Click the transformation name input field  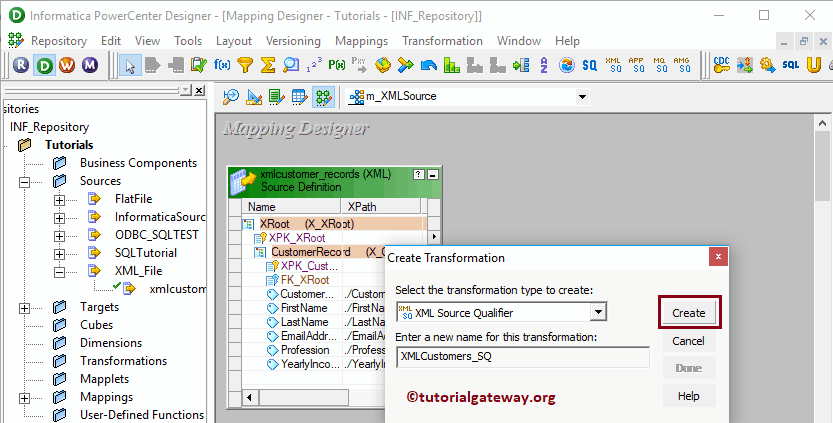point(523,357)
